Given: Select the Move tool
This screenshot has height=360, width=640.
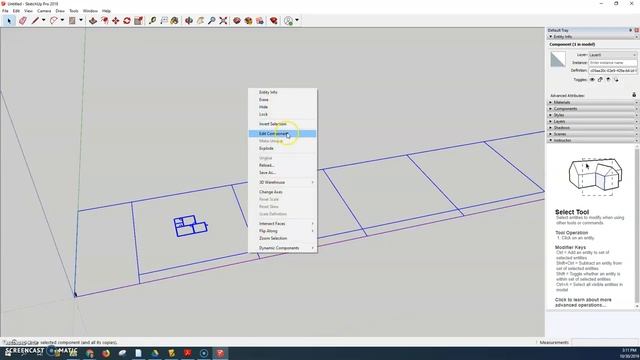Looking at the screenshot, I should pos(116,20).
